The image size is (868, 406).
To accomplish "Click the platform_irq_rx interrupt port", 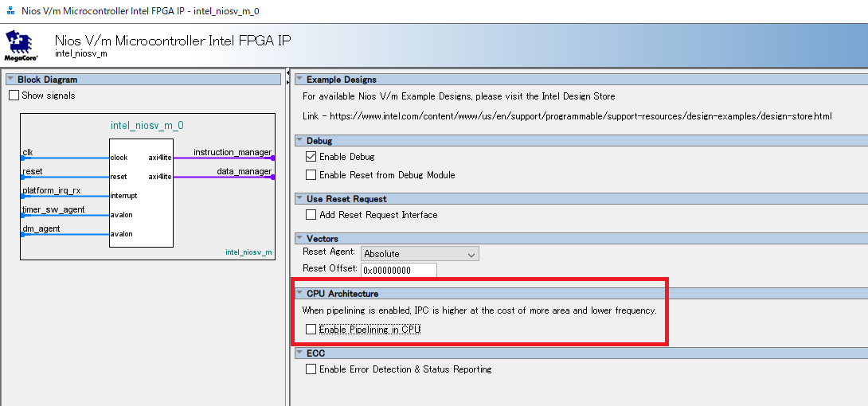I will click(x=52, y=191).
